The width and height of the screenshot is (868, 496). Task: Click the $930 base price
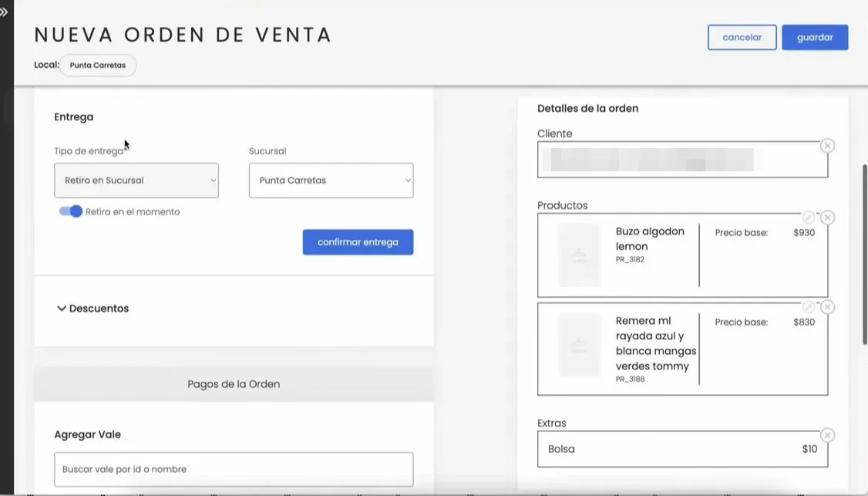pyautogui.click(x=804, y=233)
